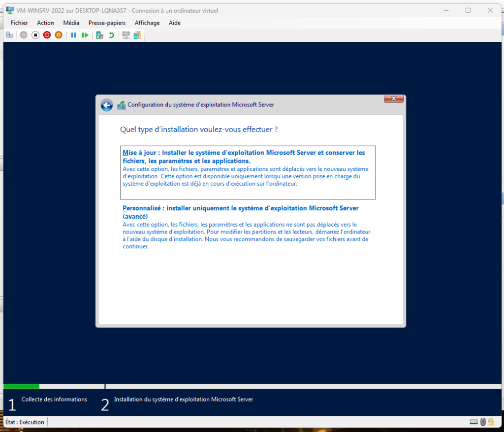Click the Enhanced session toolbar icon

point(126,35)
